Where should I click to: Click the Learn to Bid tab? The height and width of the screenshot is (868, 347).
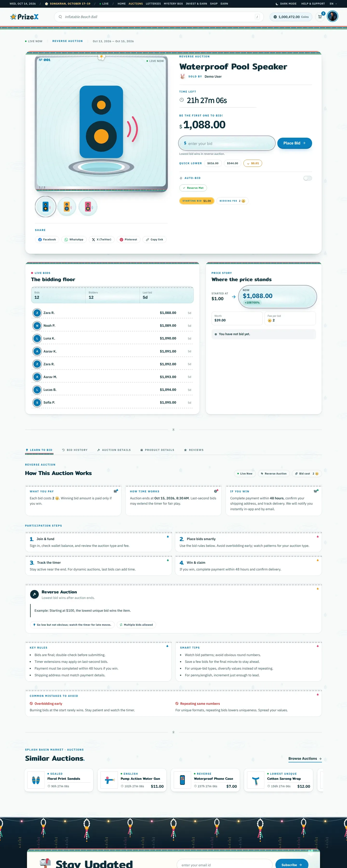39,450
